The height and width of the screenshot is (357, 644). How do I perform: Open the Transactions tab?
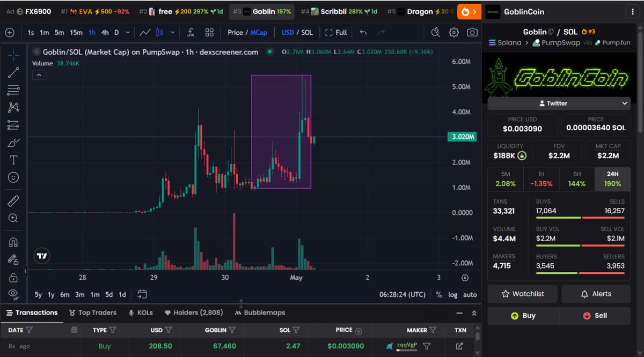click(x=32, y=313)
